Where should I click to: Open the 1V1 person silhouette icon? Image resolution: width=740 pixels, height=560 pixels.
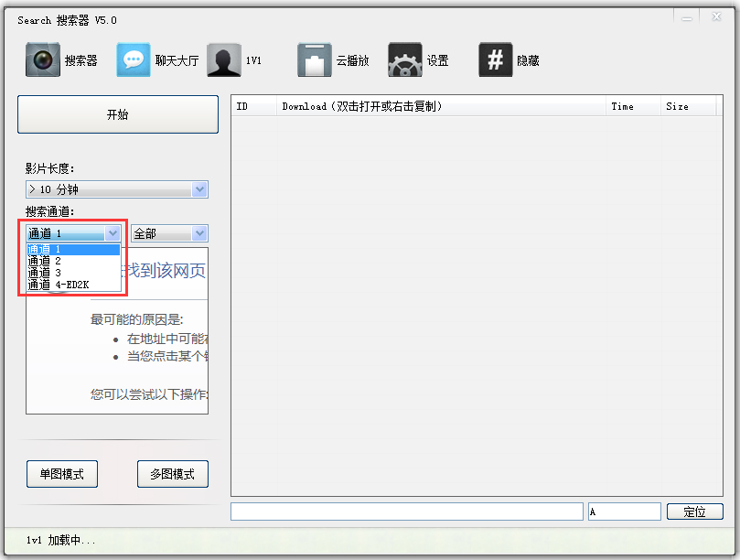coord(224,59)
